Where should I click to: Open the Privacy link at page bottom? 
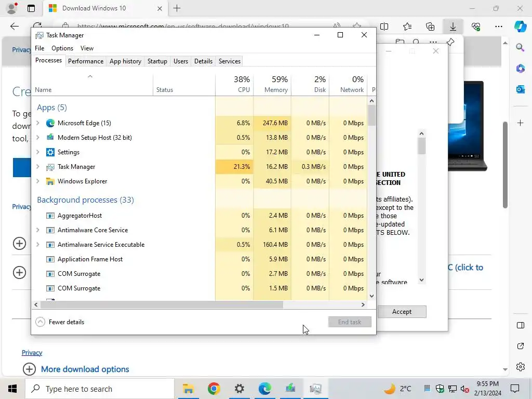(32, 353)
